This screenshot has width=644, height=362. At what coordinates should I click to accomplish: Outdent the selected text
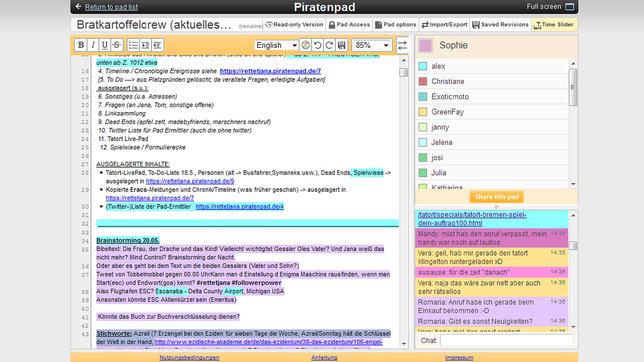point(157,45)
